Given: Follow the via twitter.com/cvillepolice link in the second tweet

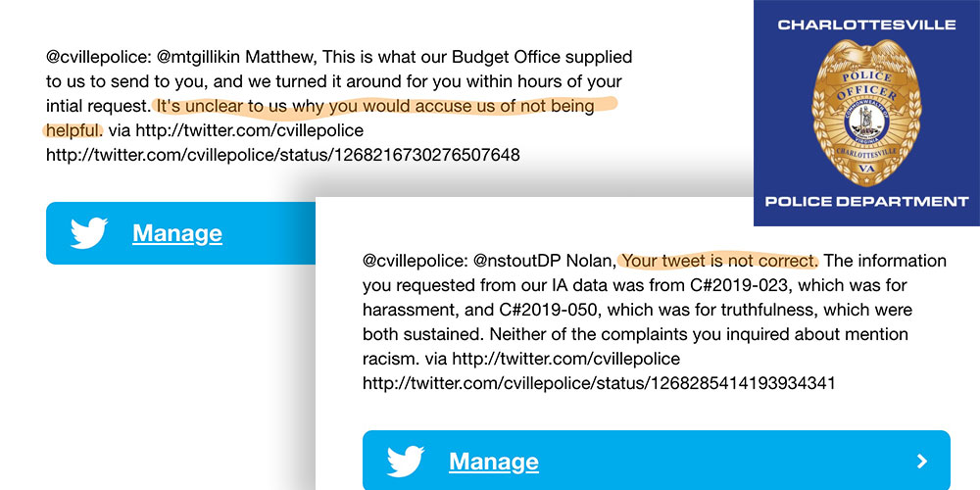Looking at the screenshot, I should point(552,359).
